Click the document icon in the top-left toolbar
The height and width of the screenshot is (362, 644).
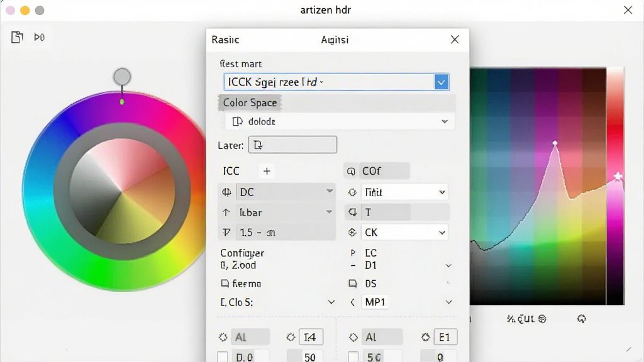(x=17, y=37)
